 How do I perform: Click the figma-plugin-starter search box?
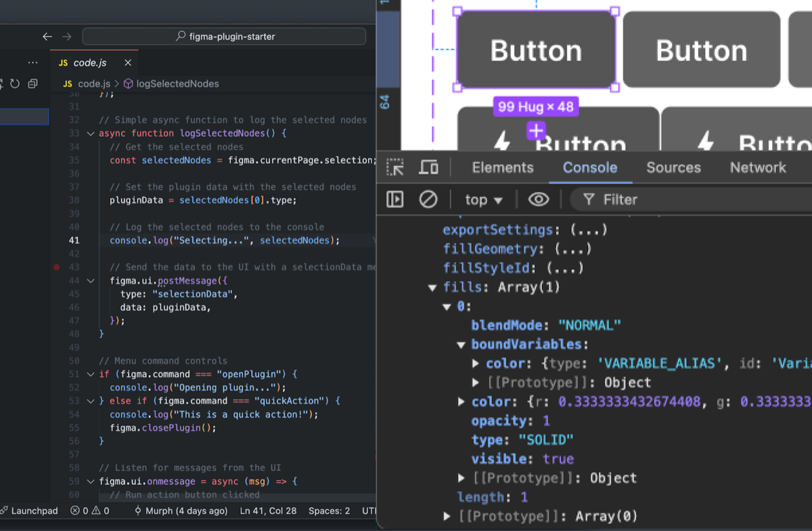click(x=224, y=37)
